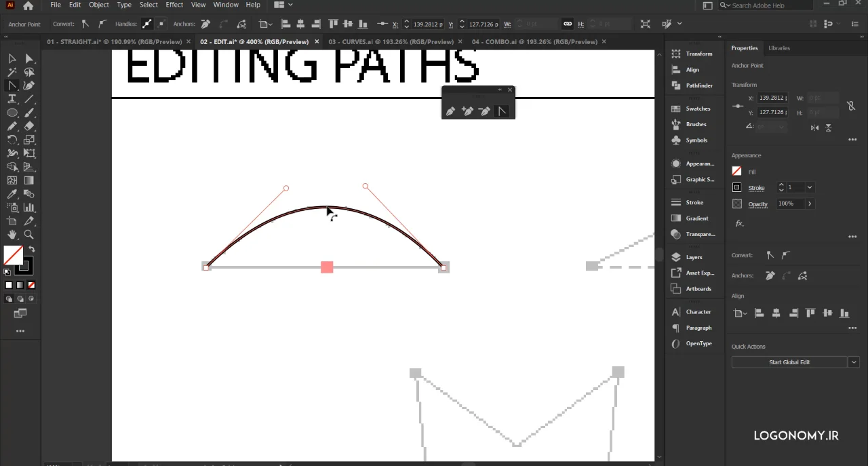Open dropdown beside Start Global Edit
This screenshot has width=868, height=466.
tap(853, 362)
